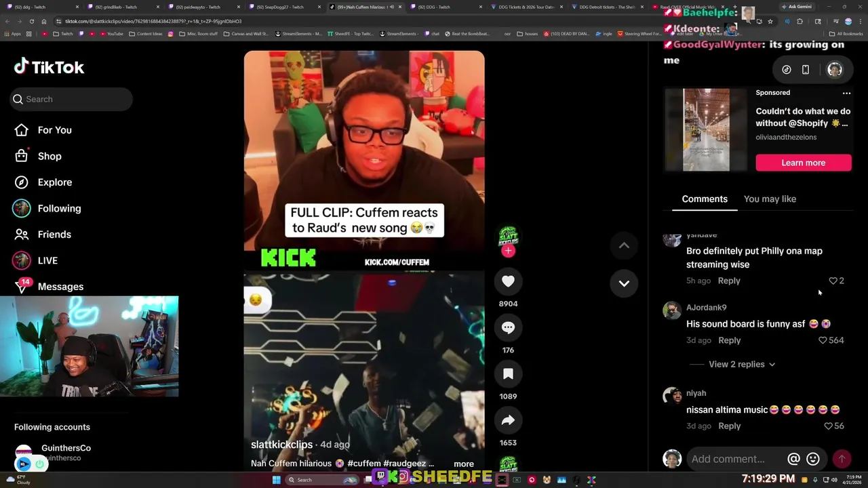Open the oliviaandthezelons sponsor name
Image resolution: width=868 pixels, height=488 pixels.
(786, 137)
